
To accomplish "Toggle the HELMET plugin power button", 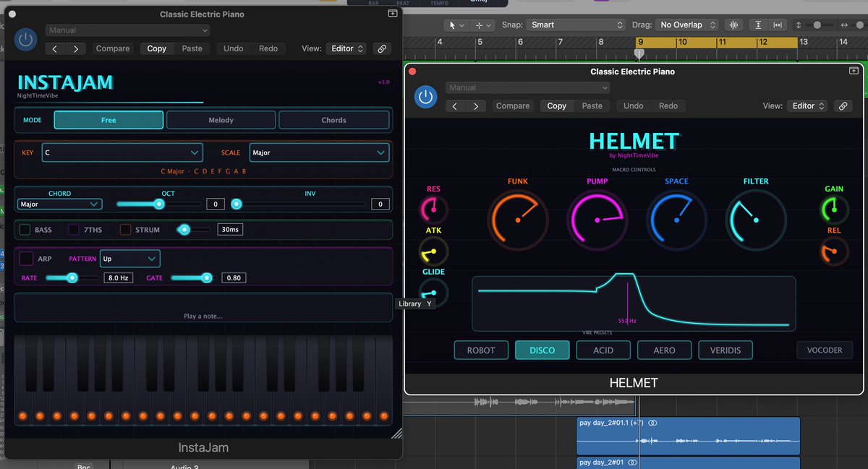I will click(426, 97).
